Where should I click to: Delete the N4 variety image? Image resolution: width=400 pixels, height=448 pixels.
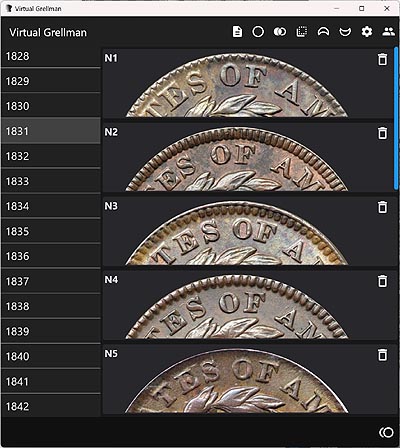pyautogui.click(x=382, y=281)
